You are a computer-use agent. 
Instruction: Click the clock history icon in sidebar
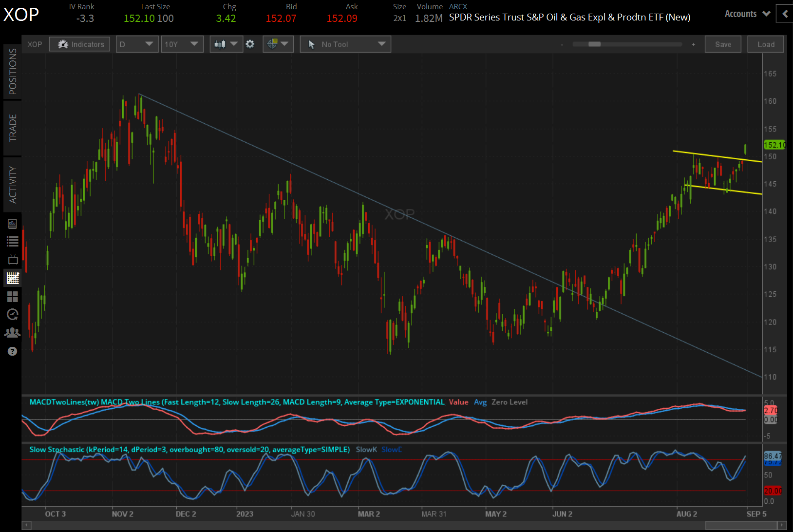pyautogui.click(x=13, y=314)
